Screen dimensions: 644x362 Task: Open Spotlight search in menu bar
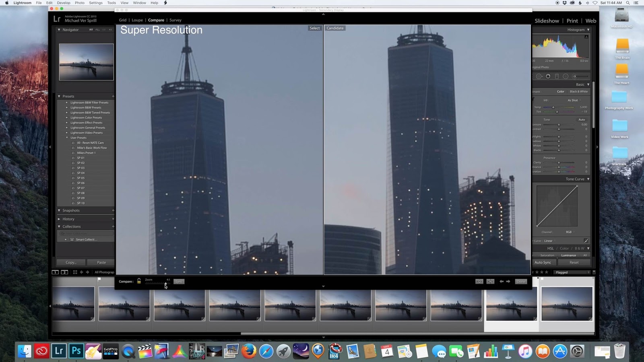(628, 3)
